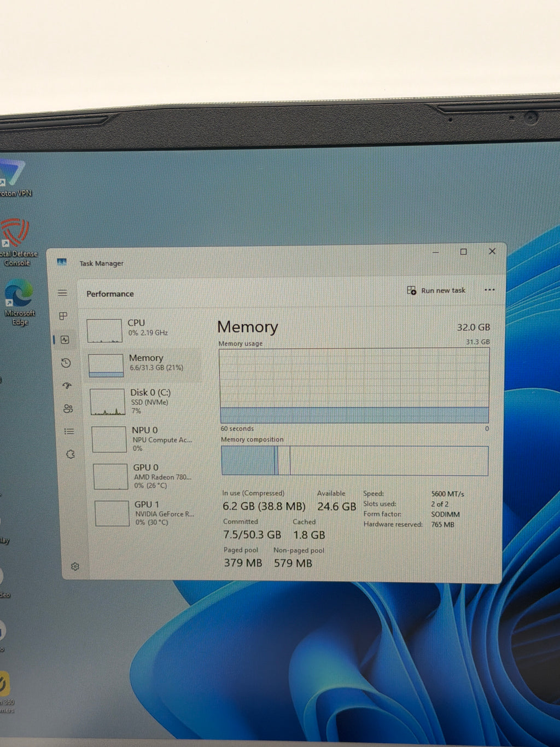Click the "24.6 GB" available value

337,506
